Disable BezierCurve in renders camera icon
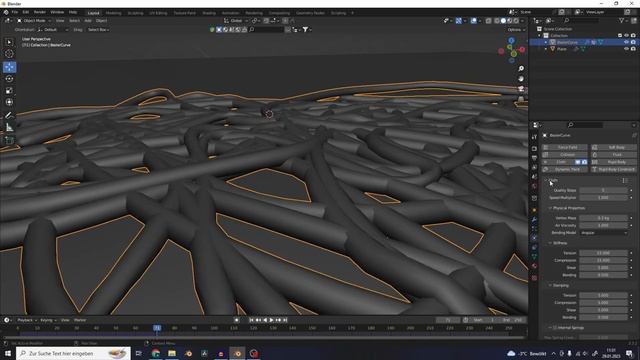Viewport: 640px width, 360px height. coord(633,42)
